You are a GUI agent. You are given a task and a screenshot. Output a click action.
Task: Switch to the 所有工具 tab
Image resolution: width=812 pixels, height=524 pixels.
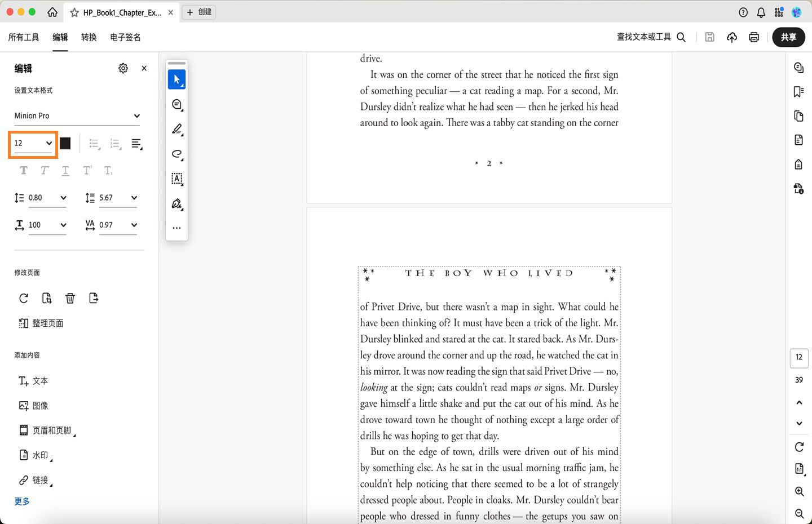pos(23,37)
